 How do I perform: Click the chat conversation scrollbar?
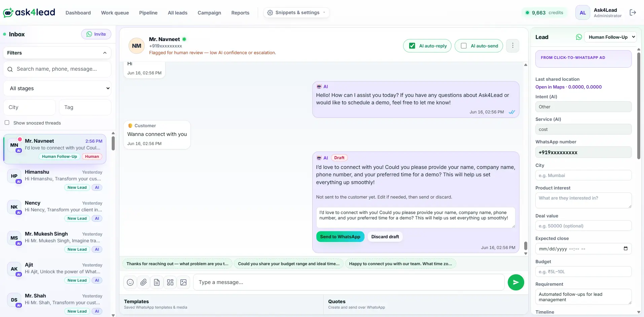(x=526, y=246)
